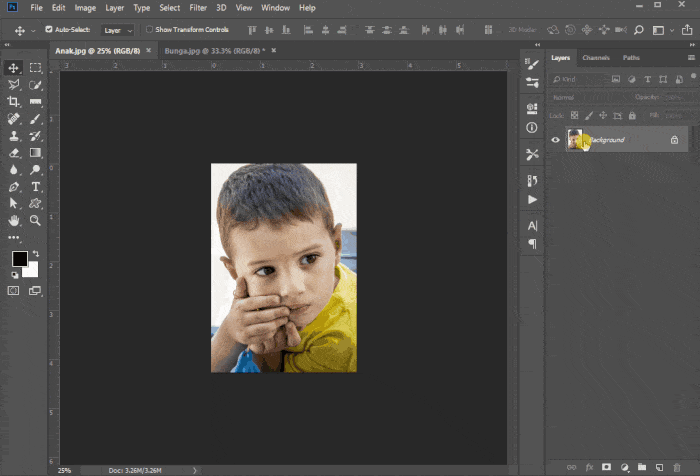Select the Custom Shape tool
Screen dimensions: 700x476
(35, 204)
